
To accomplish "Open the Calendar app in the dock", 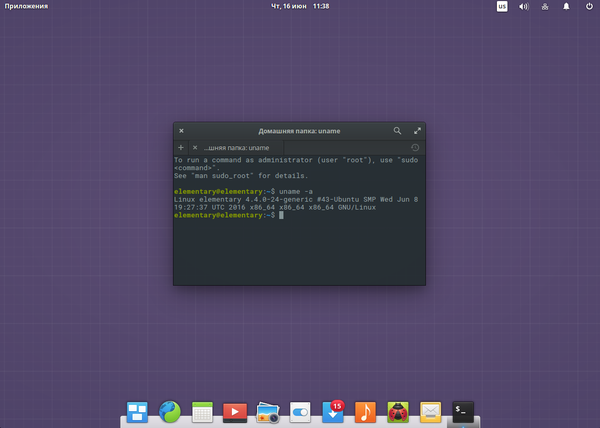I will [203, 410].
